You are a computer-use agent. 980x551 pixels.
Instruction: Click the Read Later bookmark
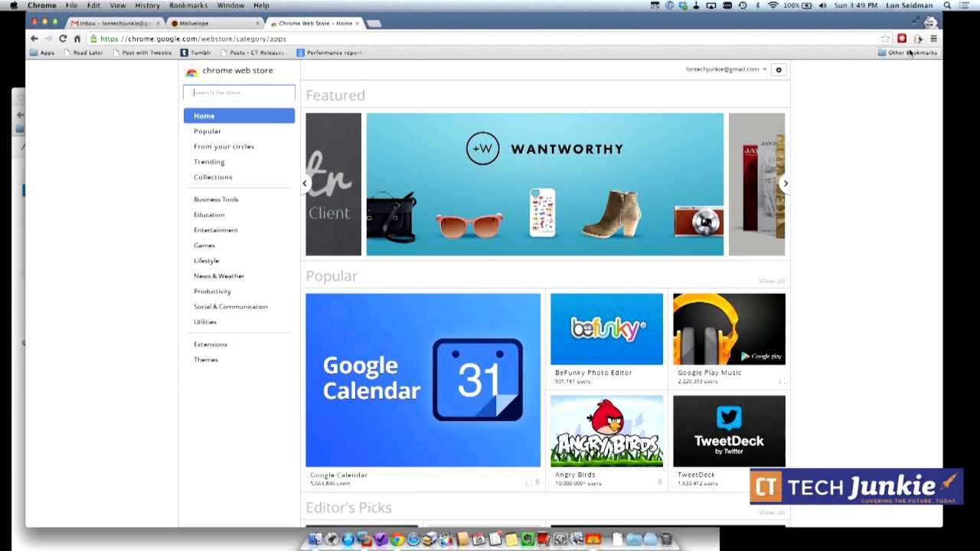coord(83,53)
